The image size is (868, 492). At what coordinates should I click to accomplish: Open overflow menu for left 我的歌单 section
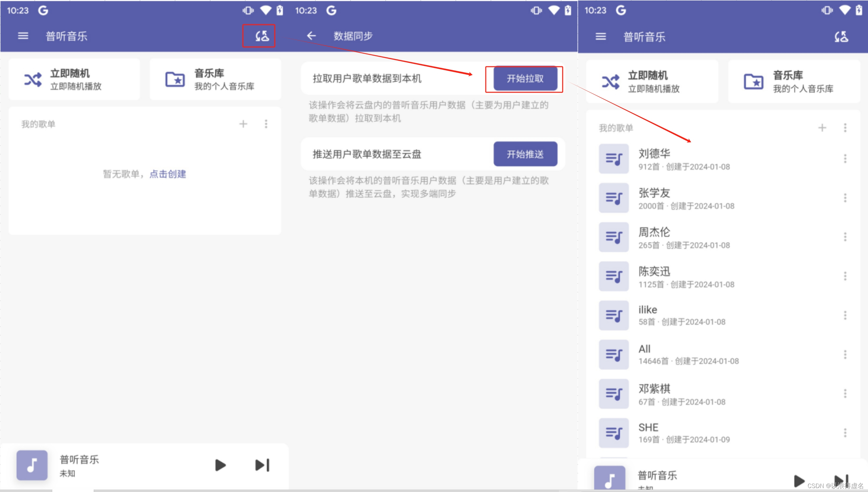point(266,124)
